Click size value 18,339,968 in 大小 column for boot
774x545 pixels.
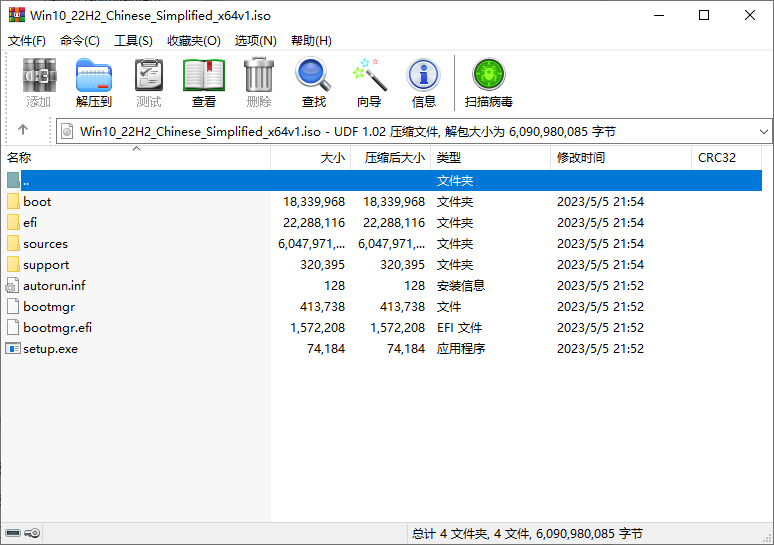[x=314, y=201]
